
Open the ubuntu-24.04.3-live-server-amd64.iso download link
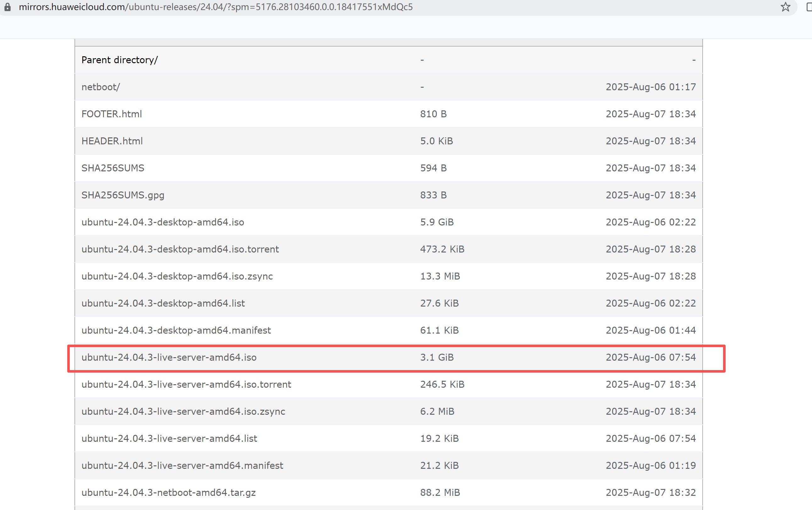click(x=168, y=357)
